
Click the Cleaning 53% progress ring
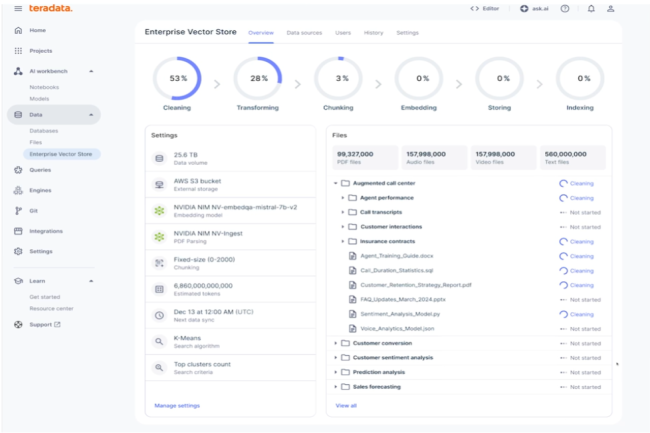click(x=177, y=78)
